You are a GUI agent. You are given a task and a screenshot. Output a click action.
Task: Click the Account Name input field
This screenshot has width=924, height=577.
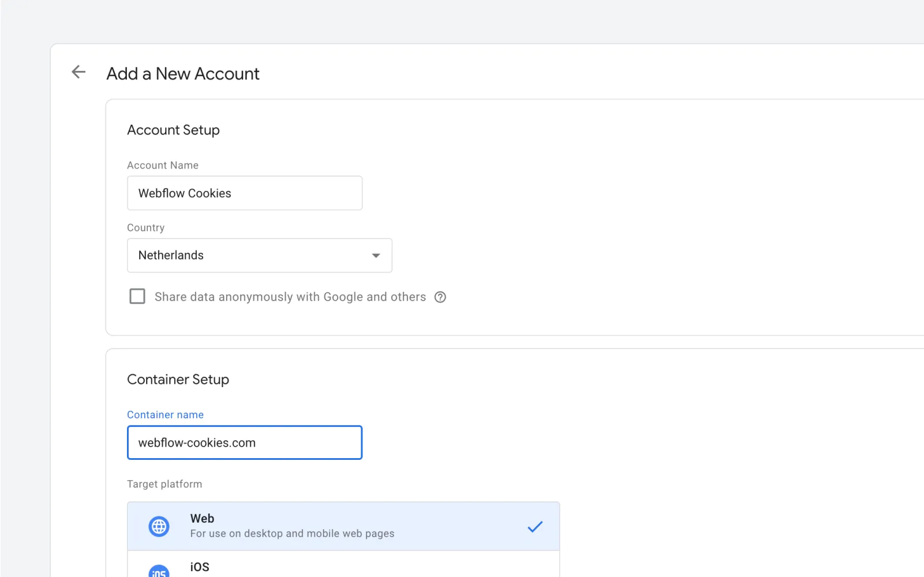coord(245,193)
